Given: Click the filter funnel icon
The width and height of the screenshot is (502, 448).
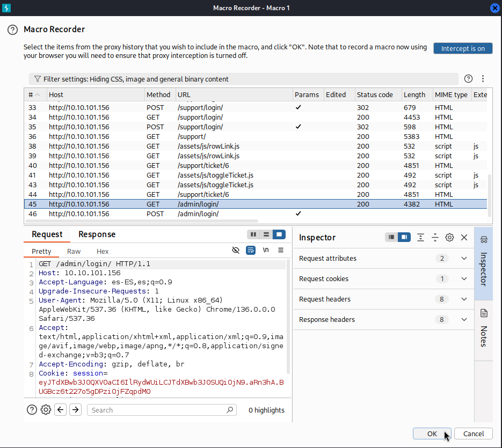Looking at the screenshot, I should 38,79.
